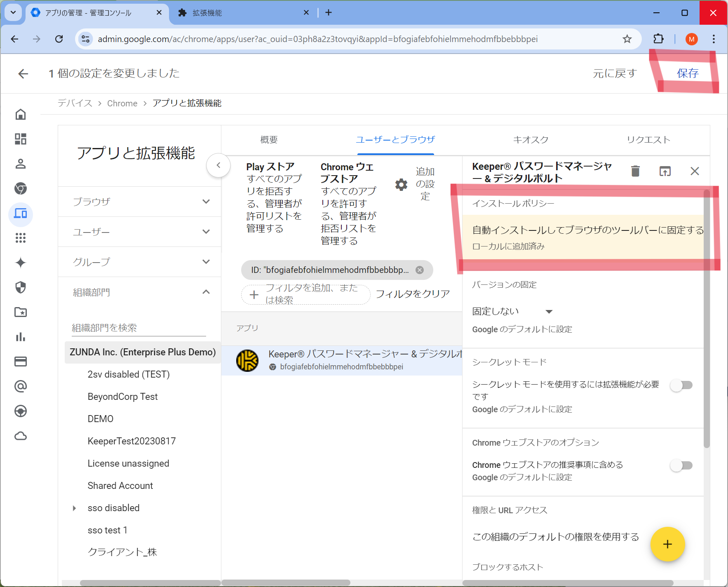
Task: Bookmark this page with star icon
Action: click(627, 39)
